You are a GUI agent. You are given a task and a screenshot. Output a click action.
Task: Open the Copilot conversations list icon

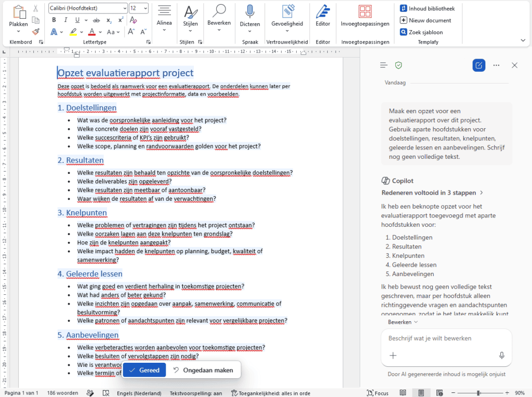pyautogui.click(x=384, y=65)
